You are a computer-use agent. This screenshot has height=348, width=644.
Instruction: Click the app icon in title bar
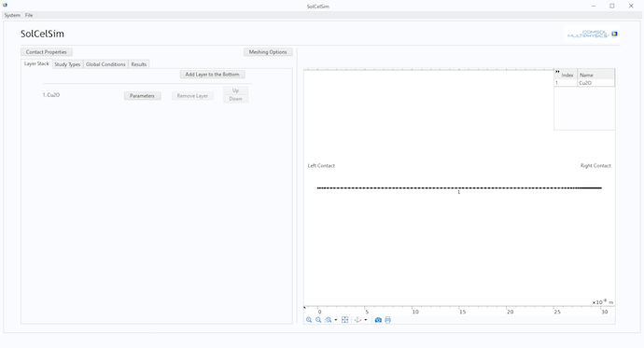point(5,6)
